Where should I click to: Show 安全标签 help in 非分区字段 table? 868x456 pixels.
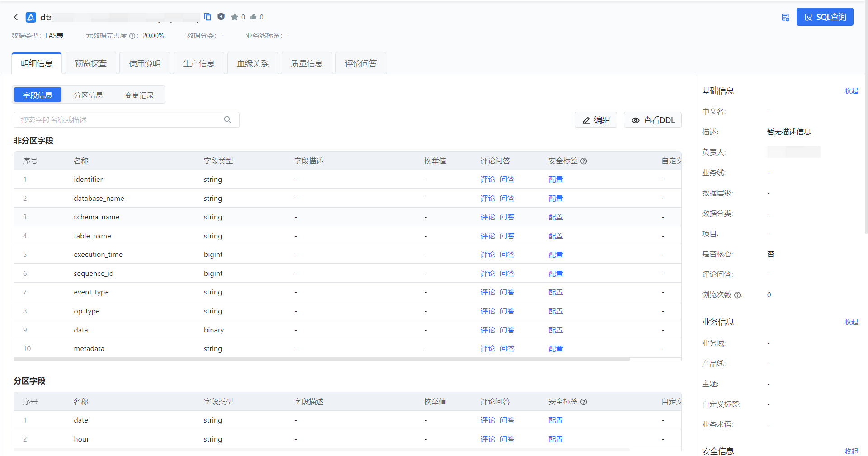point(584,161)
